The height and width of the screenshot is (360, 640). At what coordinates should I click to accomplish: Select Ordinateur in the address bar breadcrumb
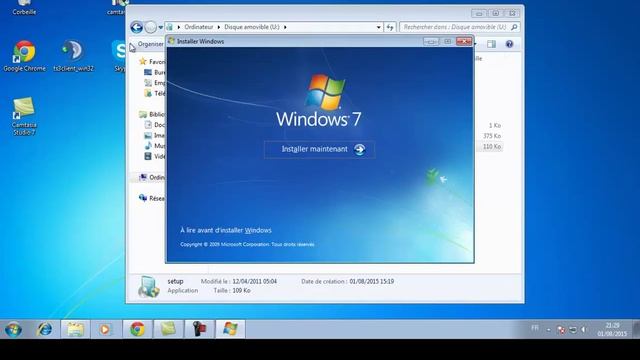click(198, 27)
